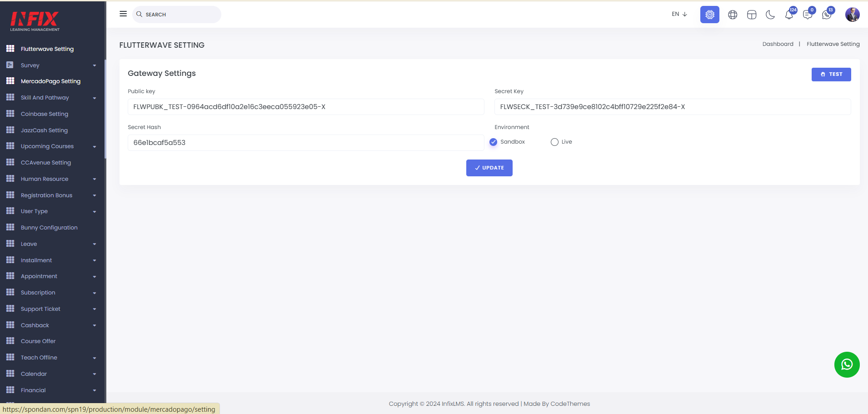This screenshot has width=868, height=414.
Task: Open the blue AI chip icon
Action: click(x=709, y=15)
